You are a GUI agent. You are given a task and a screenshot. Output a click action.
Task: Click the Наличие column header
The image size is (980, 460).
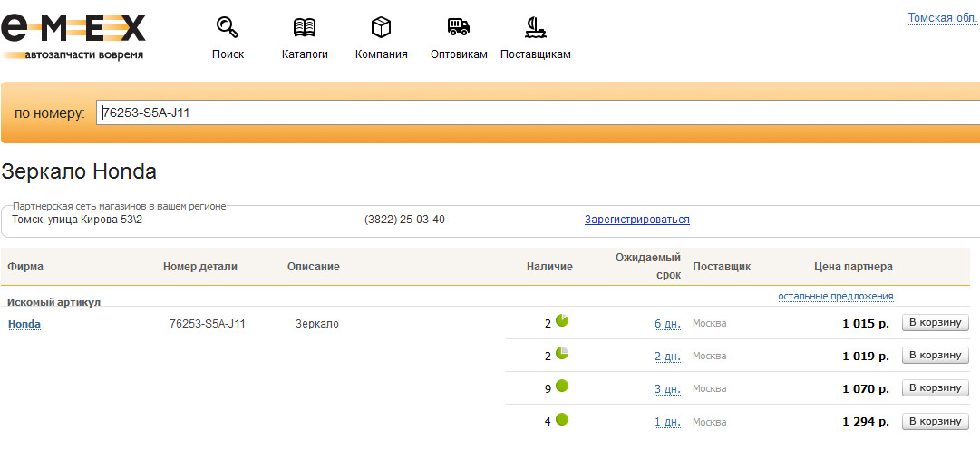[x=549, y=267]
